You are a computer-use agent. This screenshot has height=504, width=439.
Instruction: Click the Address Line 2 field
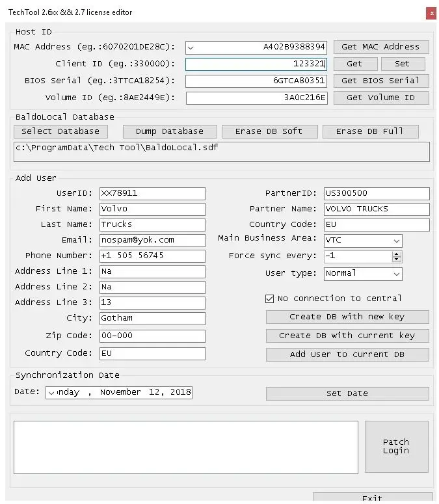coord(152,287)
